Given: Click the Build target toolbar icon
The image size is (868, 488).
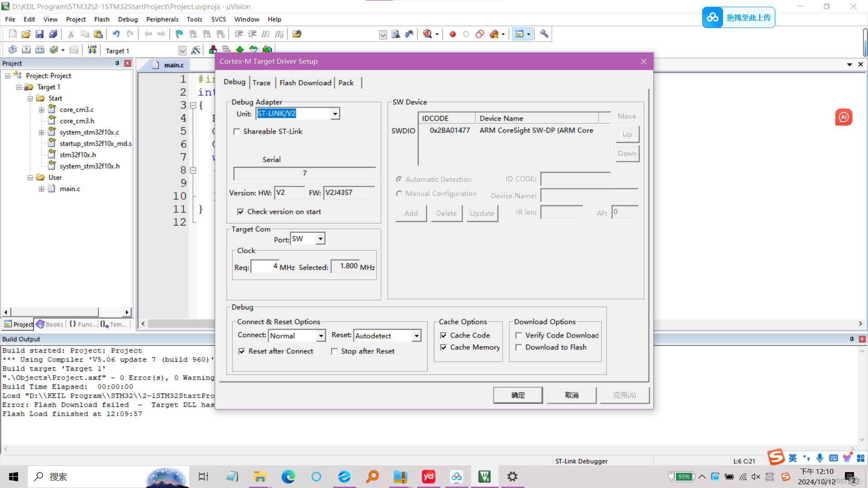Looking at the screenshot, I should (x=26, y=50).
